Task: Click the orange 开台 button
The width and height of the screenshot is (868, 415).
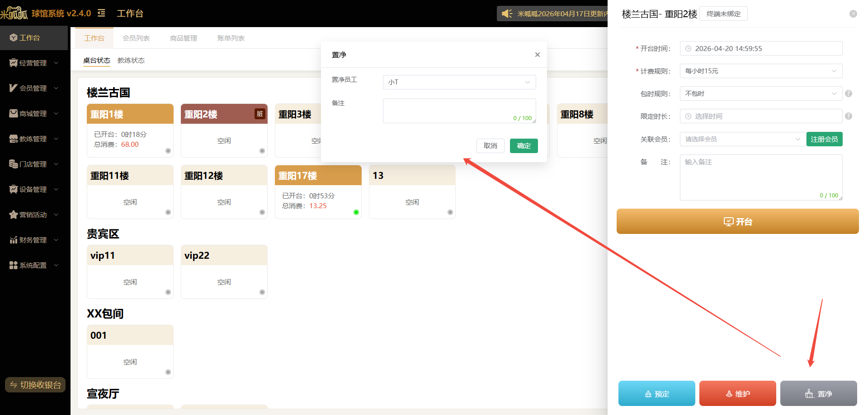Action: (738, 221)
